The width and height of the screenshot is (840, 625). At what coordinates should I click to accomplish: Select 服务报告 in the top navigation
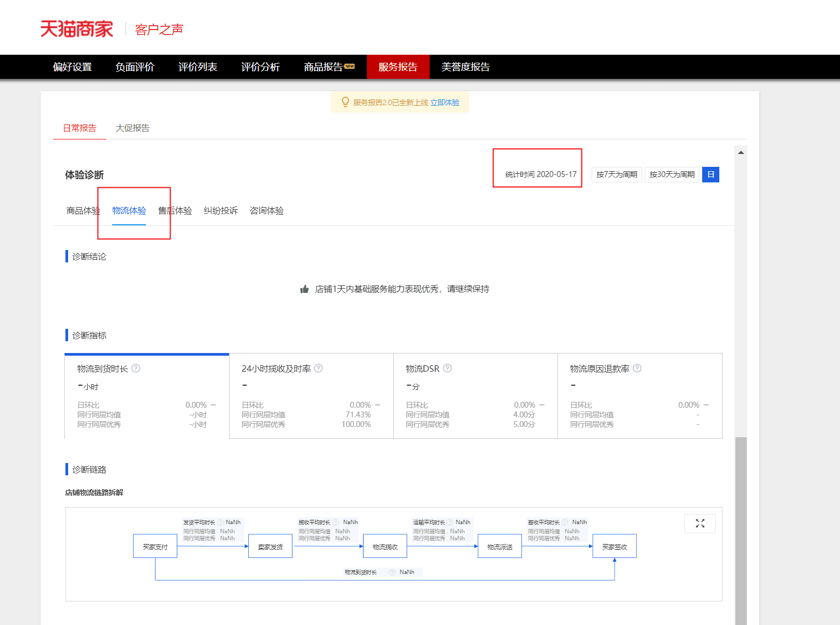pos(398,67)
